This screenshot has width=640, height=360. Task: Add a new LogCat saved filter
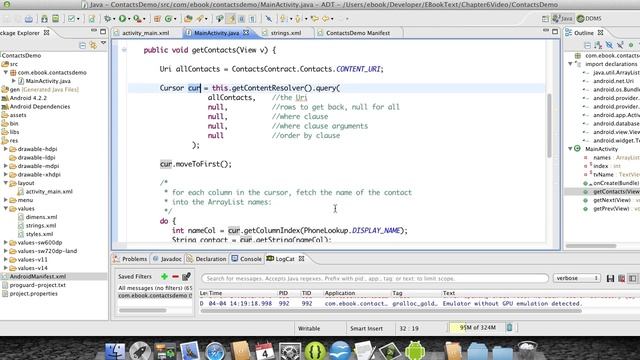[x=164, y=276]
